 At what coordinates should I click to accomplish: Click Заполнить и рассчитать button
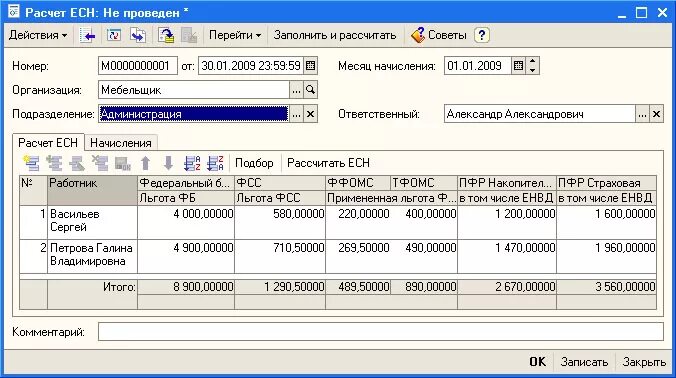(x=335, y=35)
